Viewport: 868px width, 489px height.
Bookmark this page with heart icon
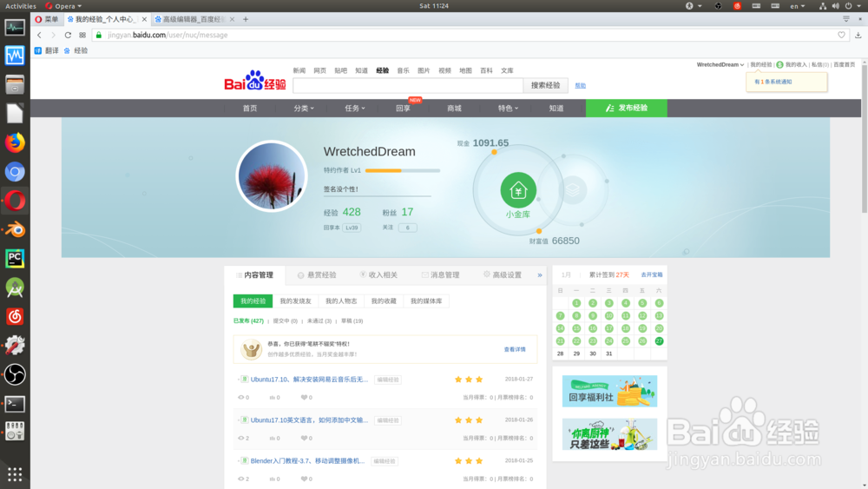[841, 35]
